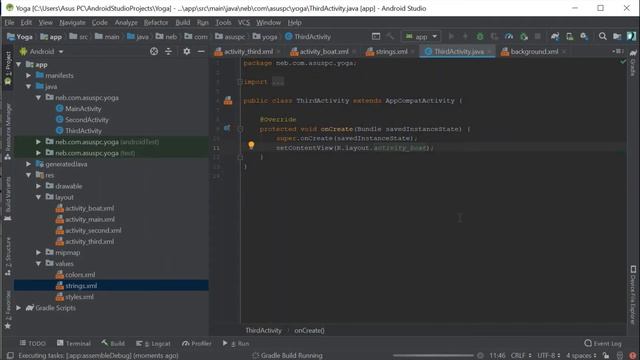Toggle the Gradle side panel on right edge
This screenshot has width=640, height=360.
[x=633, y=63]
